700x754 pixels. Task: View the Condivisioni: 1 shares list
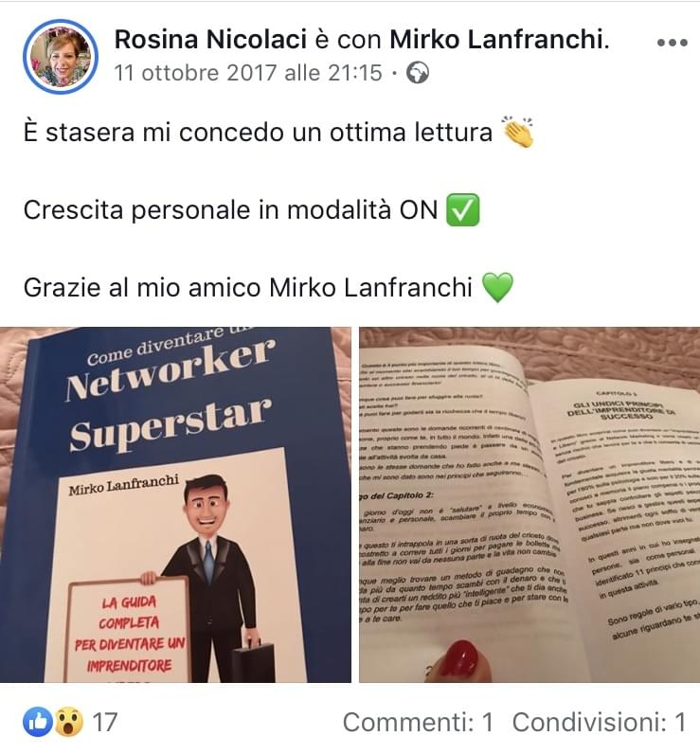click(599, 722)
